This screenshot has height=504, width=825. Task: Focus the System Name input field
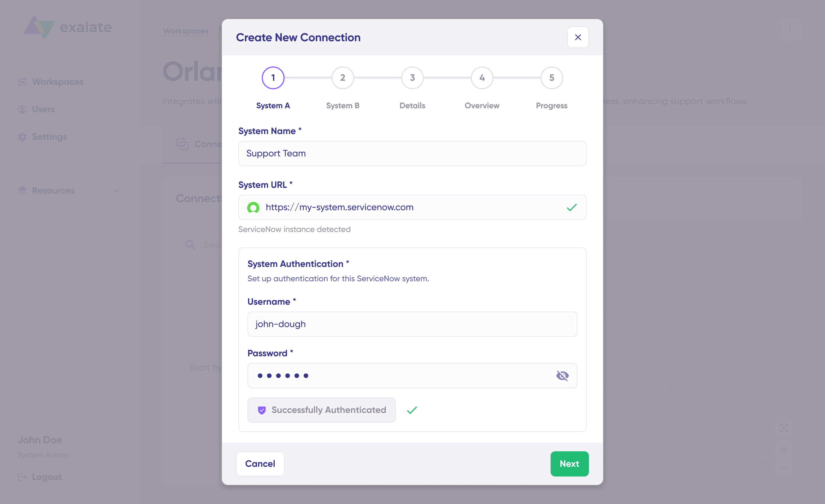click(412, 153)
